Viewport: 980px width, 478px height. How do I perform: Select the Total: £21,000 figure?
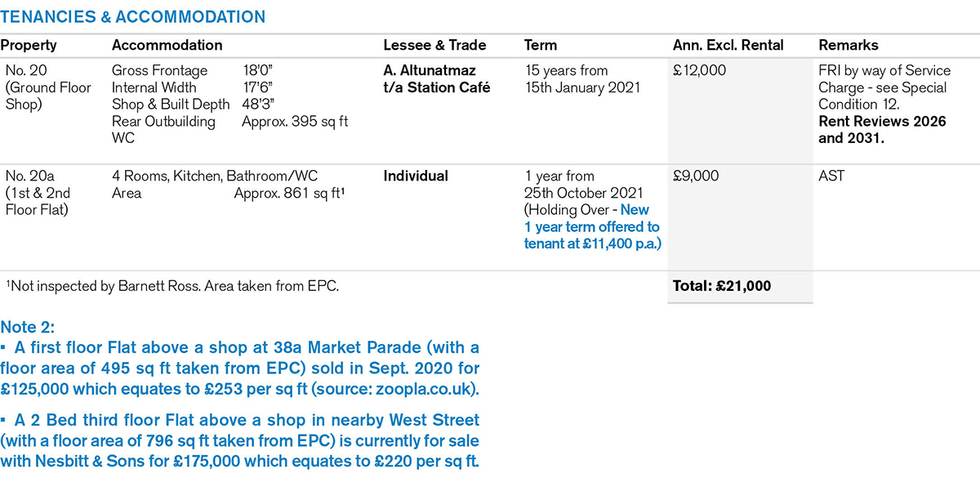pos(721,286)
